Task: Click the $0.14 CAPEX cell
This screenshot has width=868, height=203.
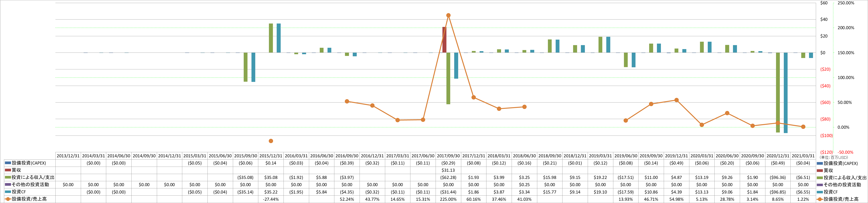Action: pos(271,163)
